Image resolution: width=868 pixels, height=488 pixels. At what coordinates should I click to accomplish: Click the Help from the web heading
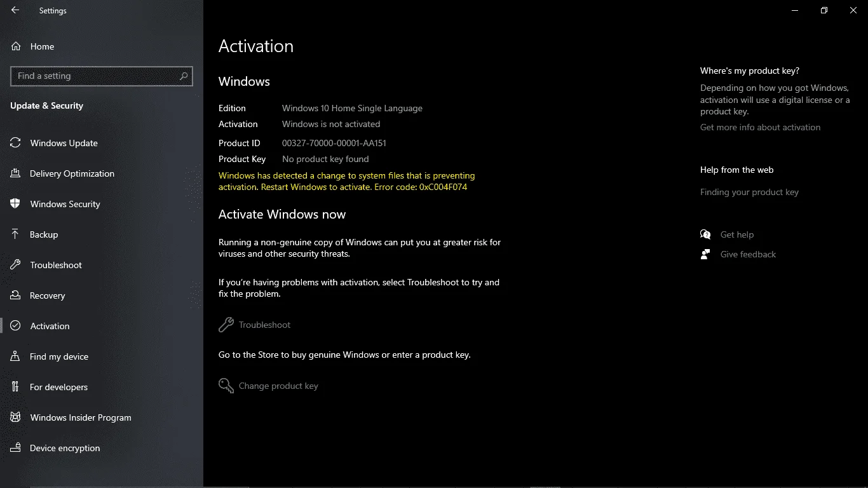(x=737, y=170)
